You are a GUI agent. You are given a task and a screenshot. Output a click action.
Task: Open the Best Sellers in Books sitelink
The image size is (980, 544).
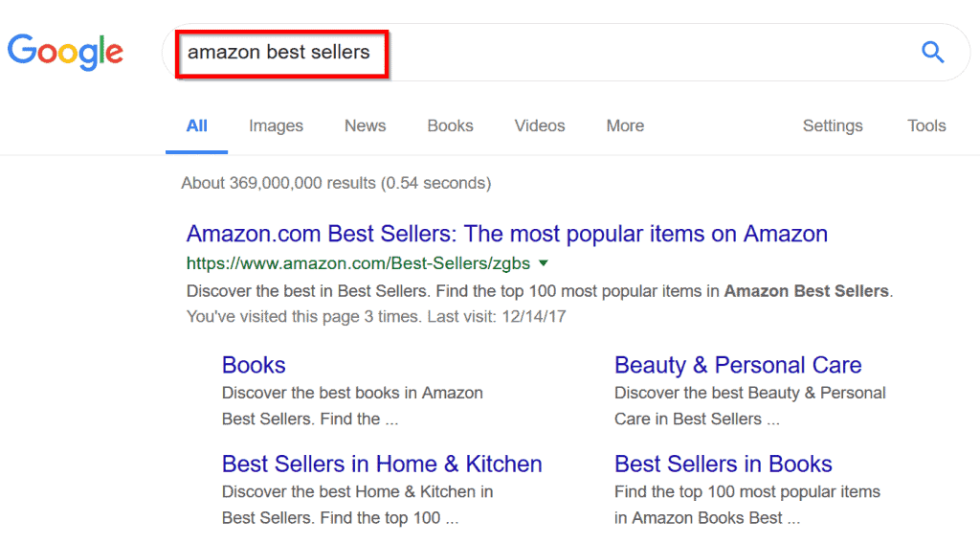pyautogui.click(x=724, y=464)
